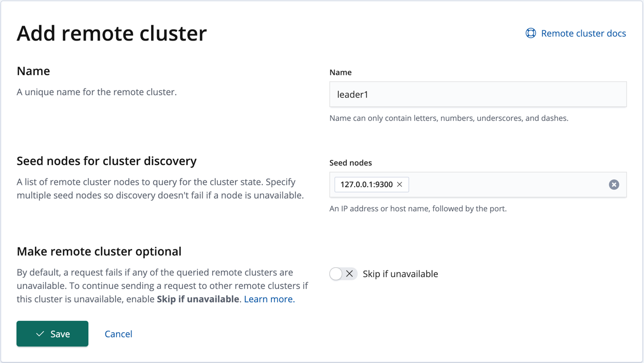Click the X icon inside the disabled switch
This screenshot has height=363, width=644.
pyautogui.click(x=349, y=274)
